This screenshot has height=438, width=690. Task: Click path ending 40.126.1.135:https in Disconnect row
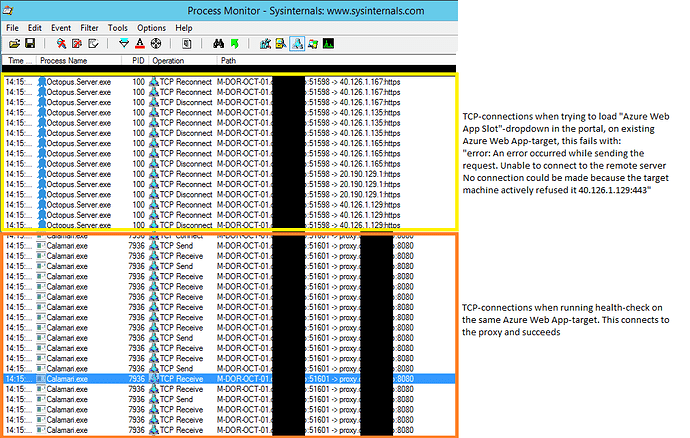coord(308,133)
